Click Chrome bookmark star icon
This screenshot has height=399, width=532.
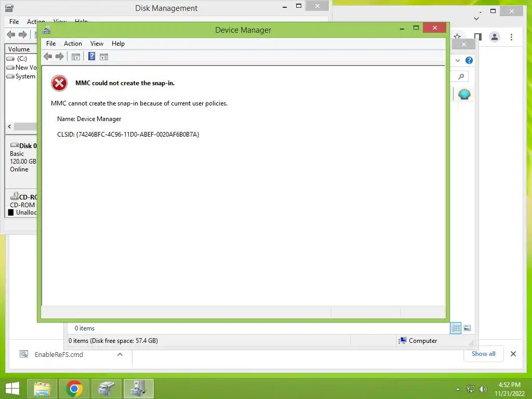(457, 36)
